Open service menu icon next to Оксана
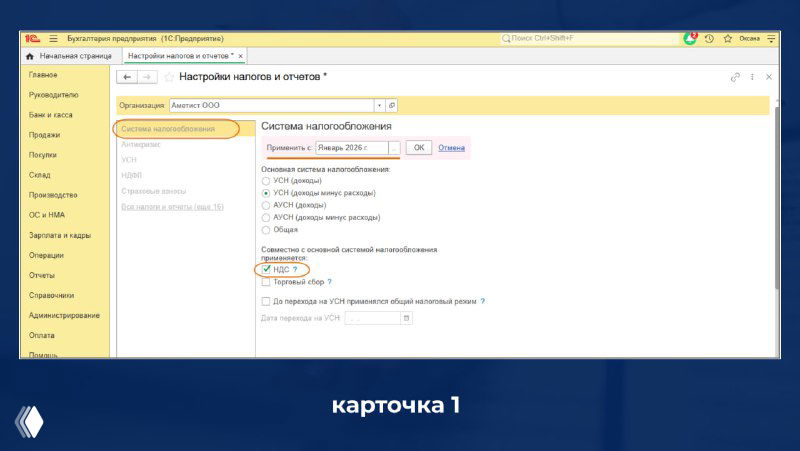Viewport: 800px width, 451px height. tap(771, 39)
